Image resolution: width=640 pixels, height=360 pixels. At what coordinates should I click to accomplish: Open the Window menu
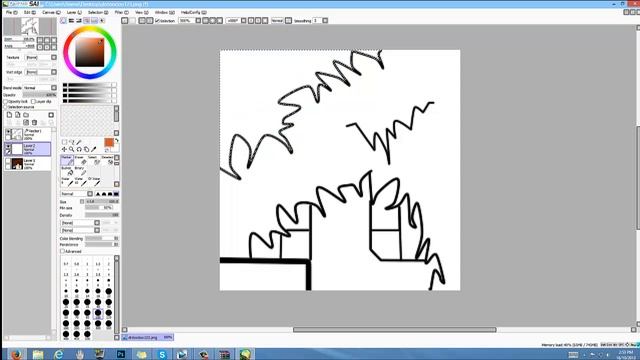164,13
